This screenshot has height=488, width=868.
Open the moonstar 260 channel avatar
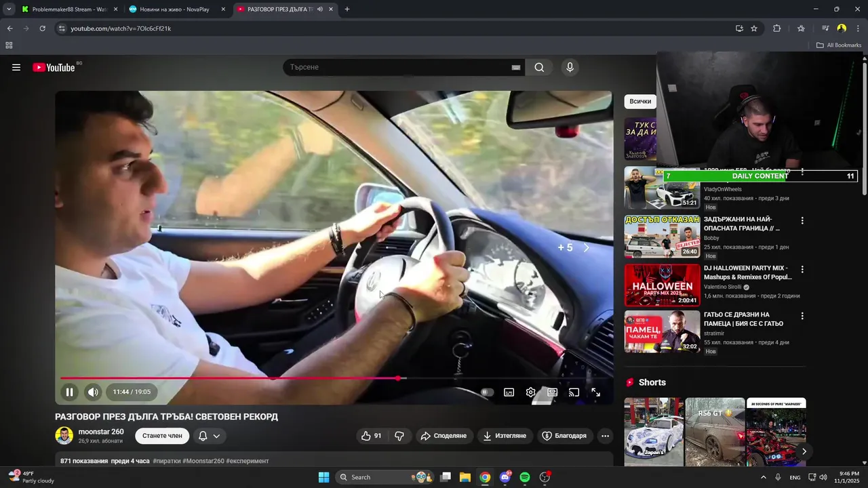pos(64,435)
